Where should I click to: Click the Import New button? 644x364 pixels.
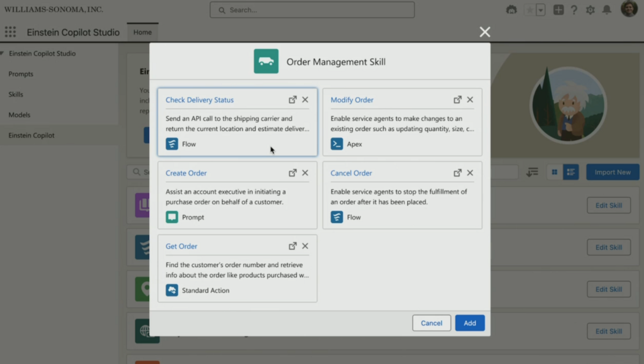pos(612,172)
